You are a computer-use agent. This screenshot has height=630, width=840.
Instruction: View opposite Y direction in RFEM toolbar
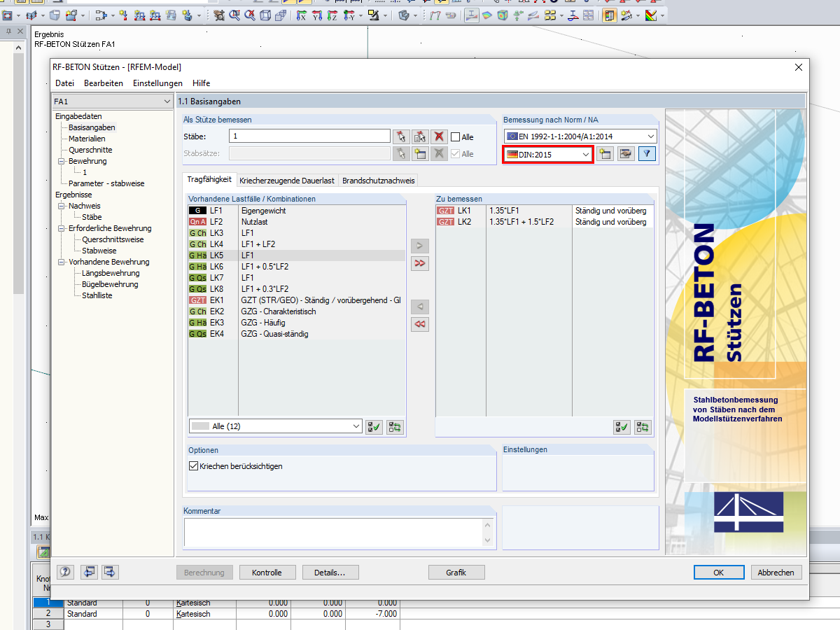[349, 15]
